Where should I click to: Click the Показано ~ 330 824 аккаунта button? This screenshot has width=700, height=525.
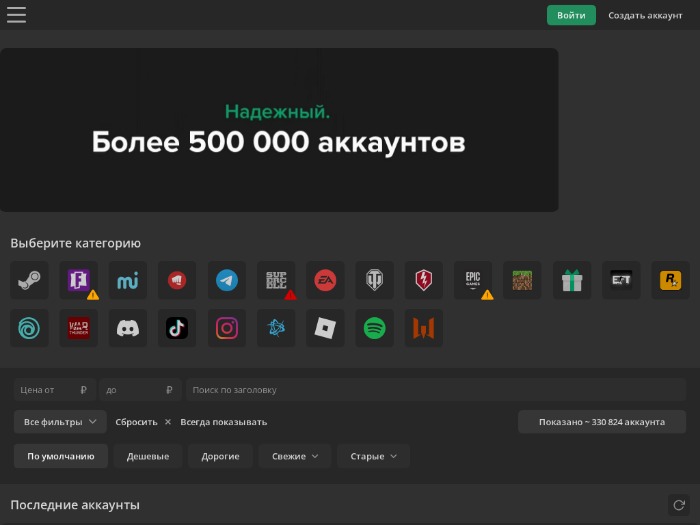pyautogui.click(x=602, y=422)
